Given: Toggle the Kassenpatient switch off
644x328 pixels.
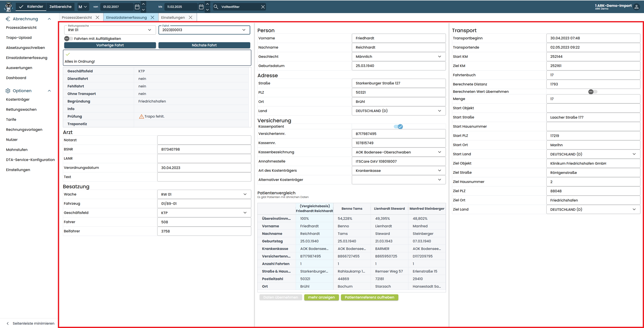Looking at the screenshot, I should (398, 126).
